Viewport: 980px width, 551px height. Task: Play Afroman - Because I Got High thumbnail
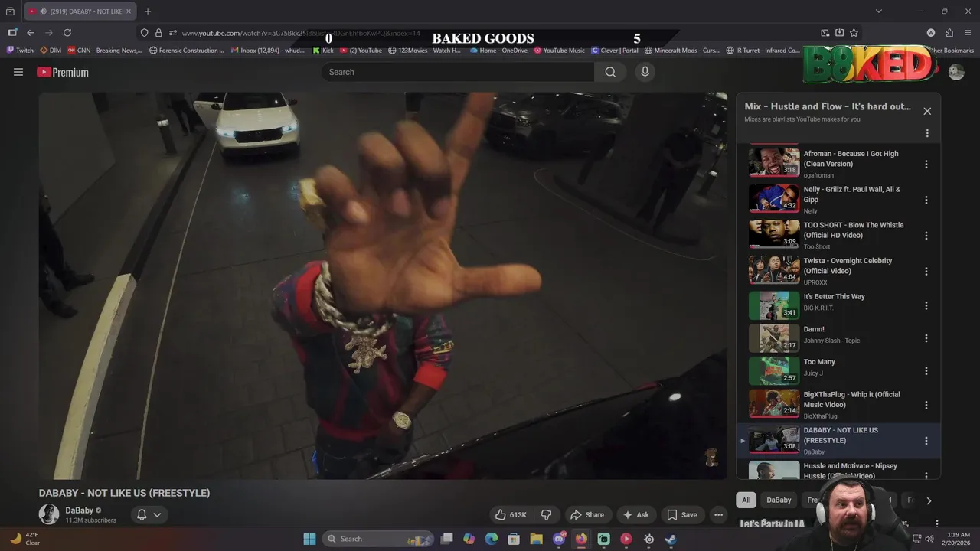pos(774,162)
